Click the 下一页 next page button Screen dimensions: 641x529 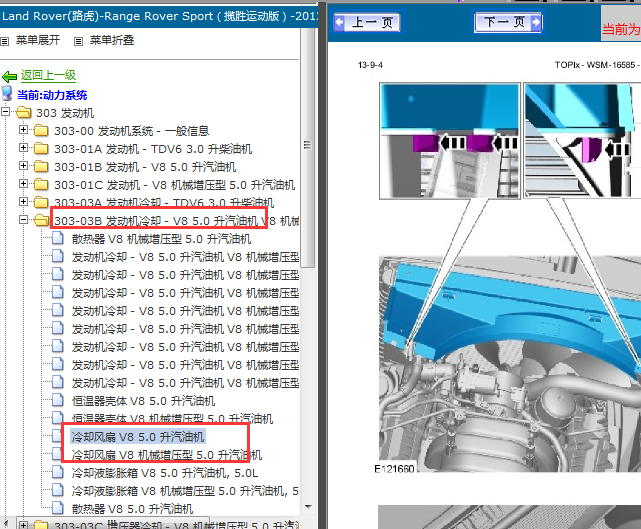(x=508, y=22)
